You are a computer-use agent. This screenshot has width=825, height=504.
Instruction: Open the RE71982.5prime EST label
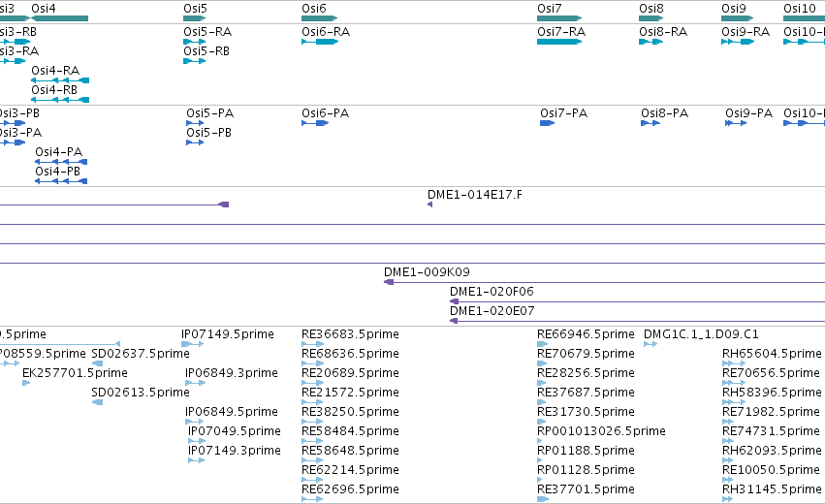(x=772, y=411)
